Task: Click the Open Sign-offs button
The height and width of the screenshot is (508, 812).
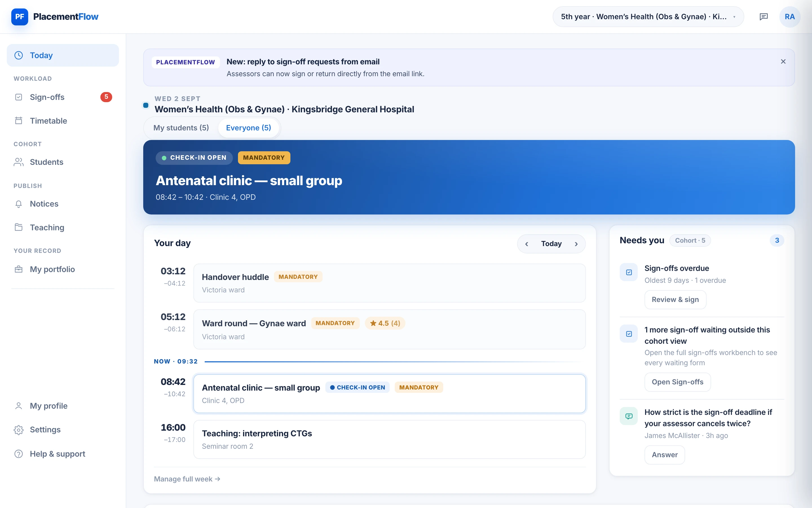Action: (678, 382)
